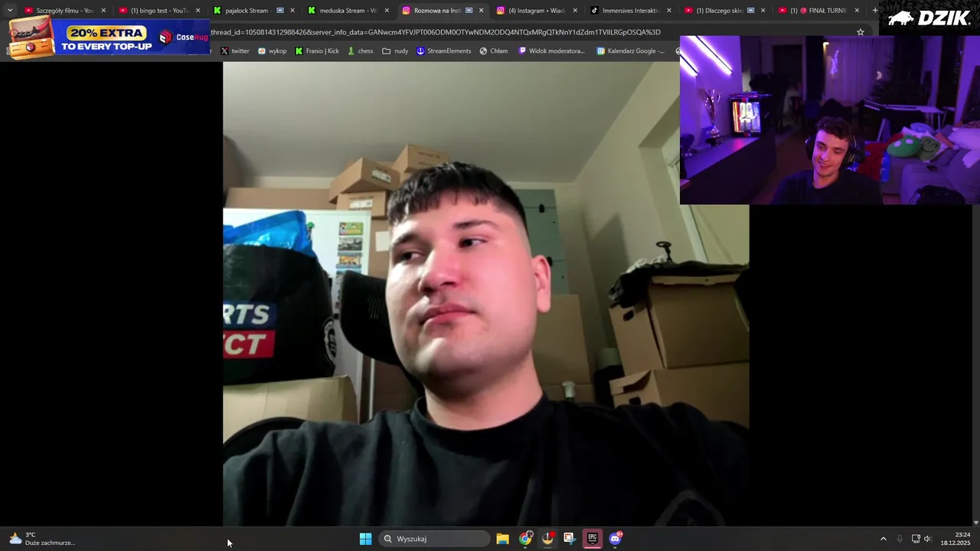
Task: Open the taskbar app with red notification dot
Action: pos(547,539)
